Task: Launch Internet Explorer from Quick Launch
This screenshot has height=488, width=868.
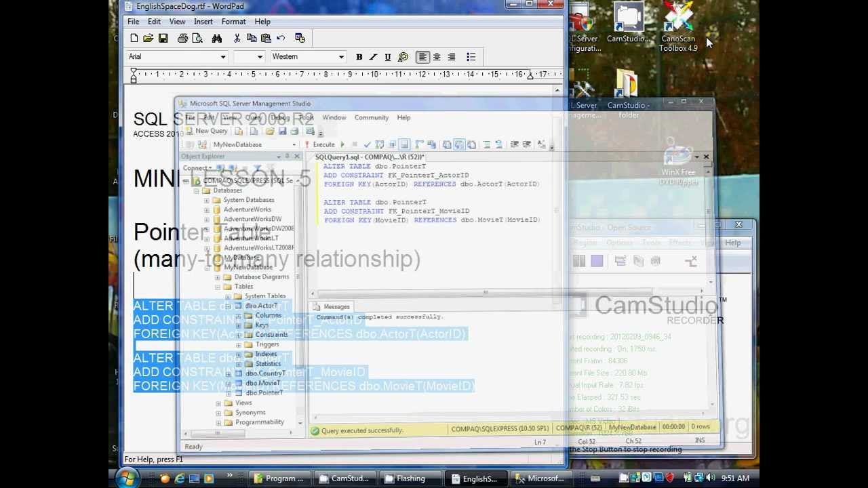Action: click(180, 479)
